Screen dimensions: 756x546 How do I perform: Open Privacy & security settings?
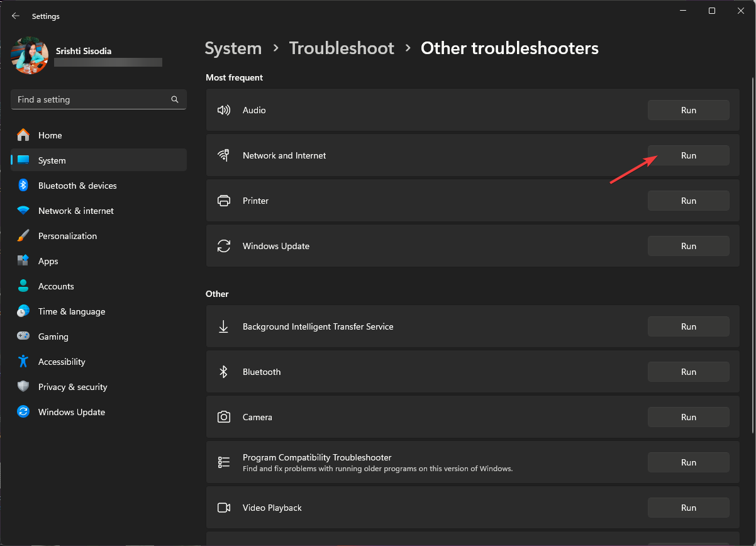click(72, 387)
